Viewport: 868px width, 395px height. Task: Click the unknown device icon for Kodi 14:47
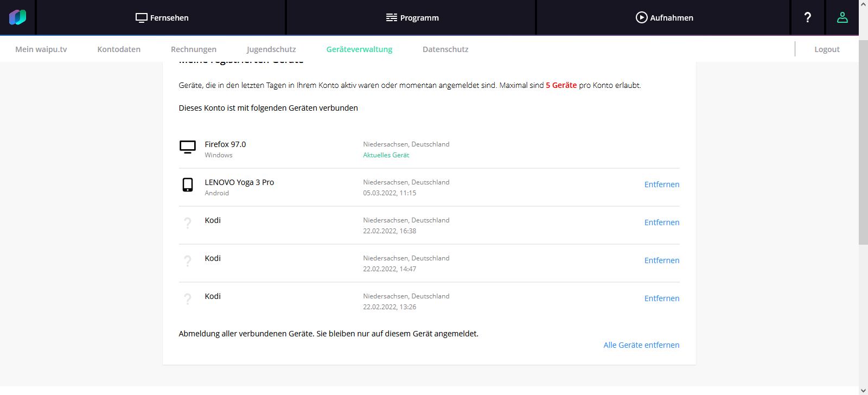click(x=188, y=261)
